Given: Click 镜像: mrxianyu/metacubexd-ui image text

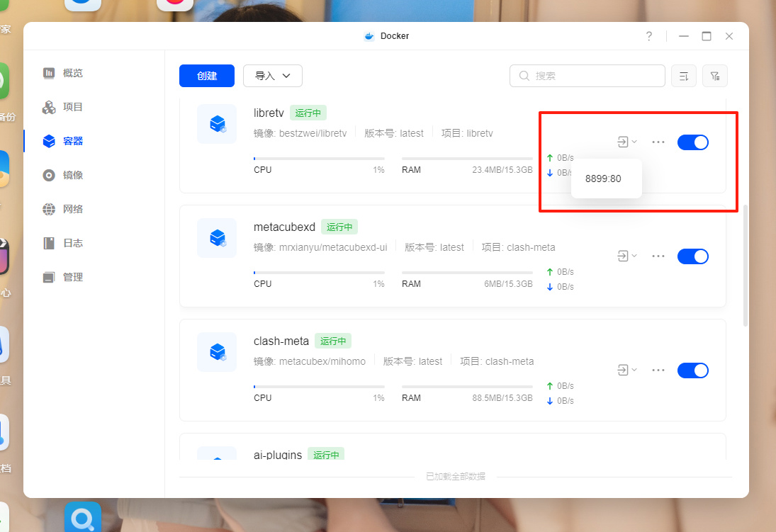Looking at the screenshot, I should (320, 247).
